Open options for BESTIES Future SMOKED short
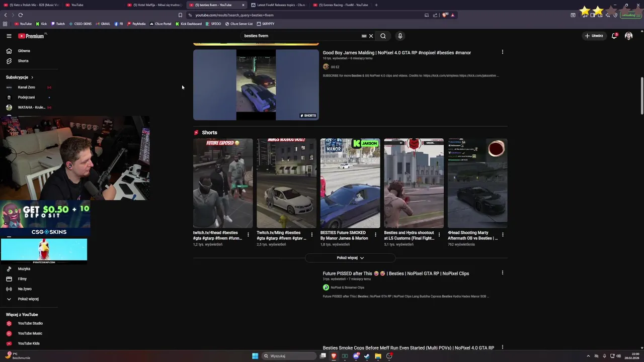Viewport: 644px width, 362px height. pyautogui.click(x=375, y=235)
